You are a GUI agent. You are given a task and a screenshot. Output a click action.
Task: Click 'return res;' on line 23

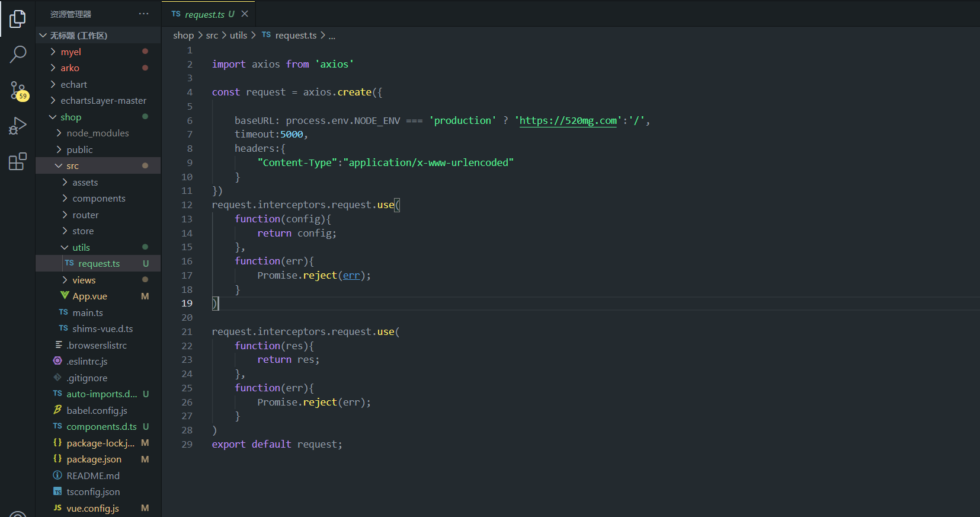[x=288, y=359]
